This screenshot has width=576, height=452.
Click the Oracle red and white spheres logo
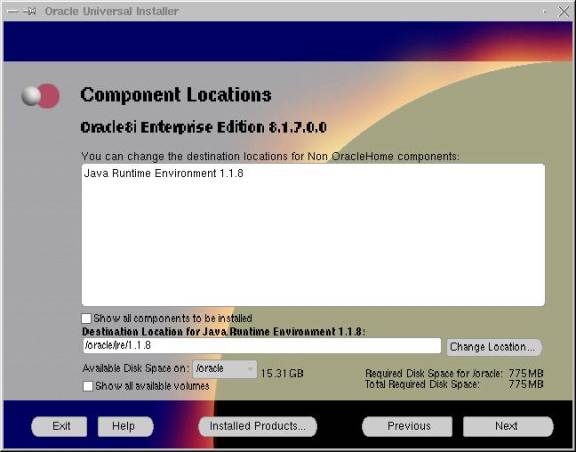(40, 96)
